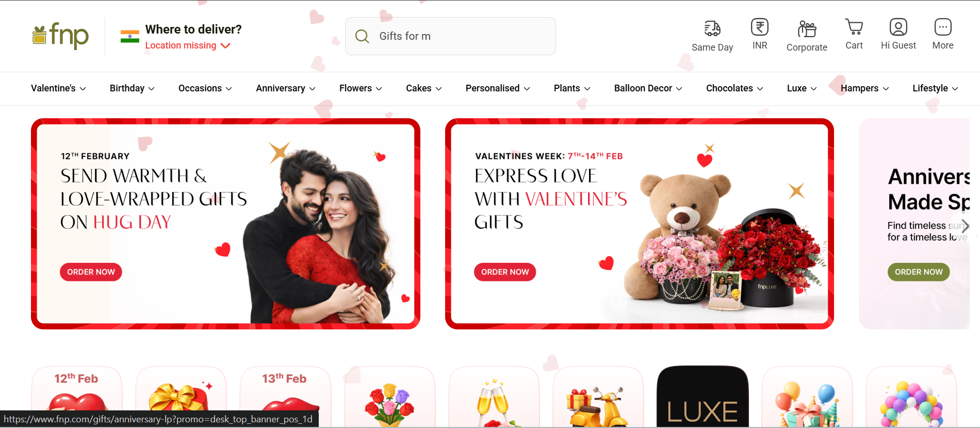Advance the banner carousel with right arrow
Screen dimensions: 980x428
pos(965,226)
